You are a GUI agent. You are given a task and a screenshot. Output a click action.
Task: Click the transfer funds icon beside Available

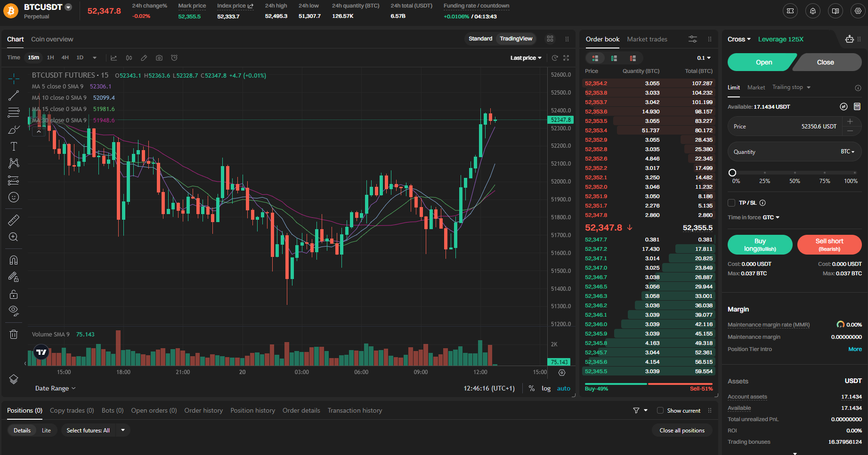pos(844,107)
